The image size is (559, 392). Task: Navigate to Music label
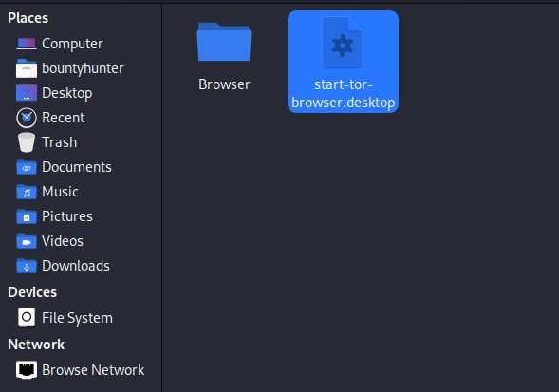coord(60,192)
